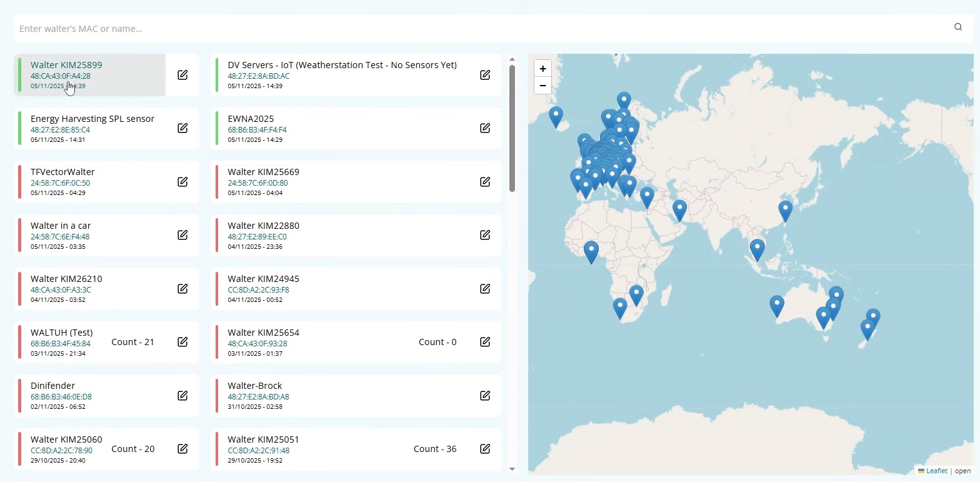Open edit for WALTUH (Test) device
The width and height of the screenshot is (980, 482).
tap(182, 342)
